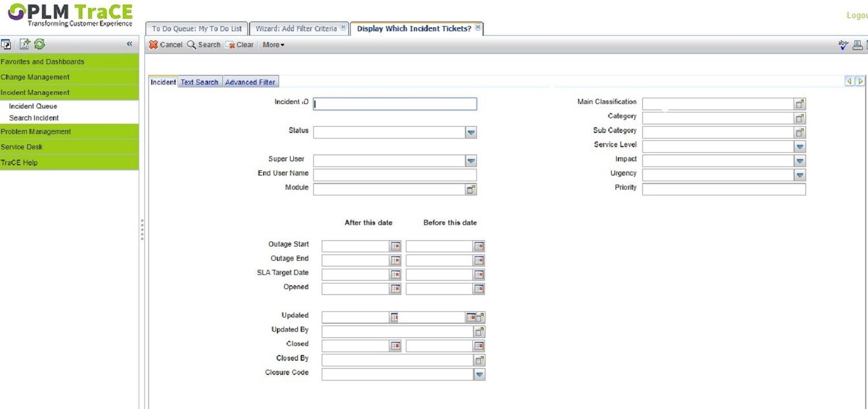Open lookup icon for Closed By field
The height and width of the screenshot is (409, 868).
point(479,360)
